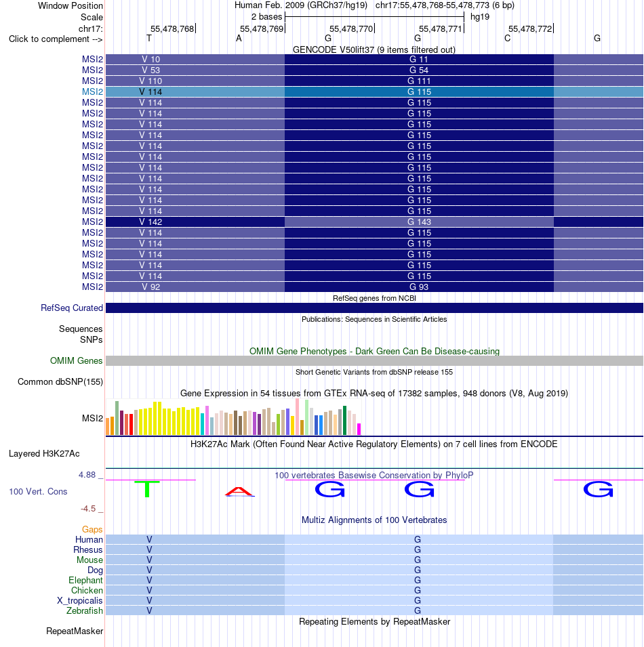Select MSI2 transcript codon G 93
Viewport: 644px width, 647px height.
[x=419, y=287]
